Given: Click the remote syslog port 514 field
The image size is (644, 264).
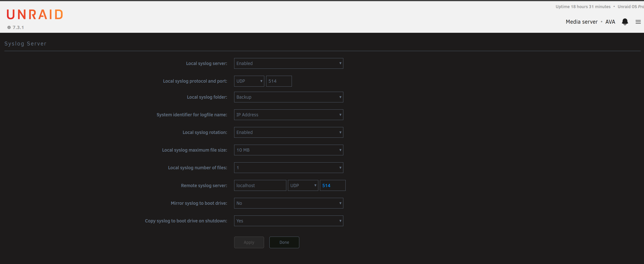Looking at the screenshot, I should click(332, 185).
